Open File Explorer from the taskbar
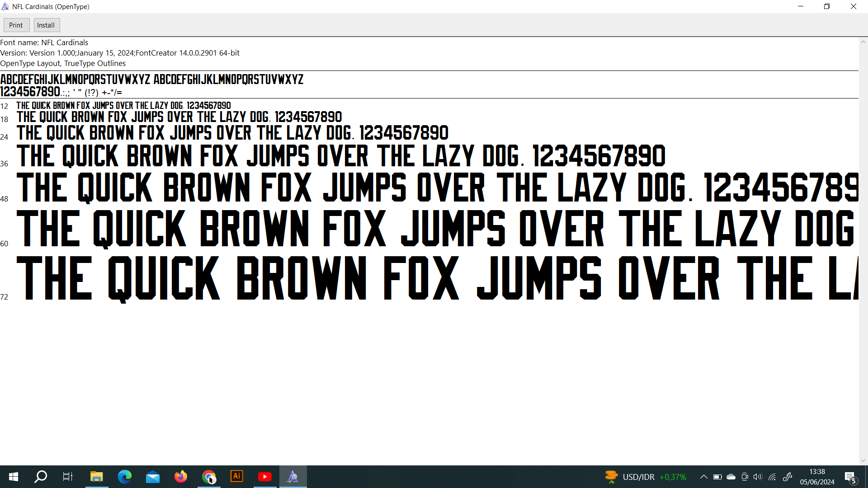Image resolution: width=868 pixels, height=488 pixels. coord(96,477)
